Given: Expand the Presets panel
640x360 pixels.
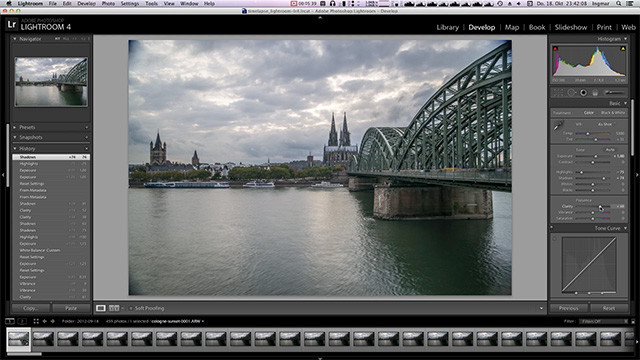Looking at the screenshot, I should point(15,127).
